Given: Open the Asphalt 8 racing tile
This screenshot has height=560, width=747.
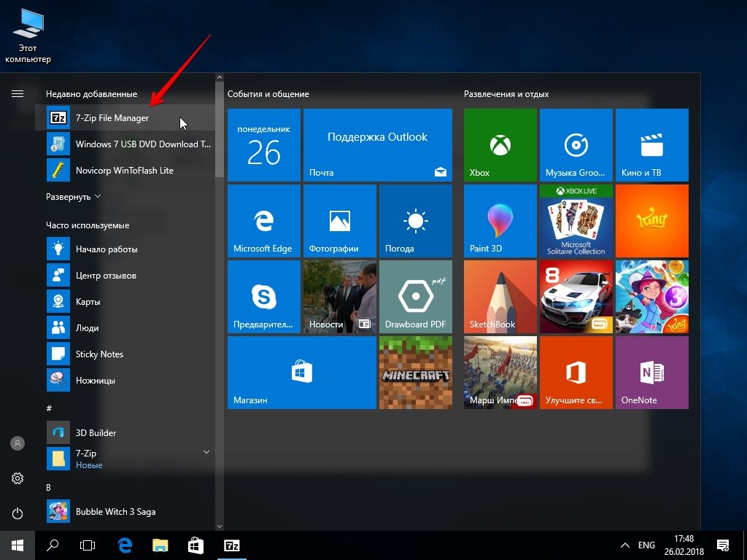Looking at the screenshot, I should click(576, 297).
